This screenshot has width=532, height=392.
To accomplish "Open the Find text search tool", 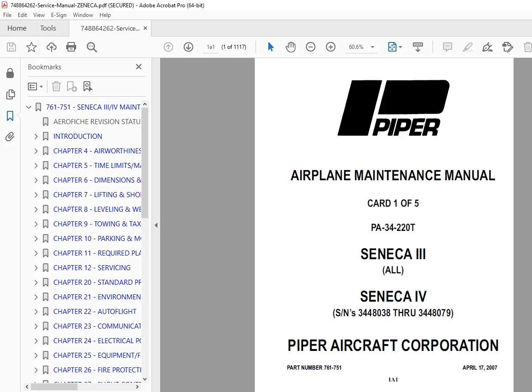I will pos(92,47).
